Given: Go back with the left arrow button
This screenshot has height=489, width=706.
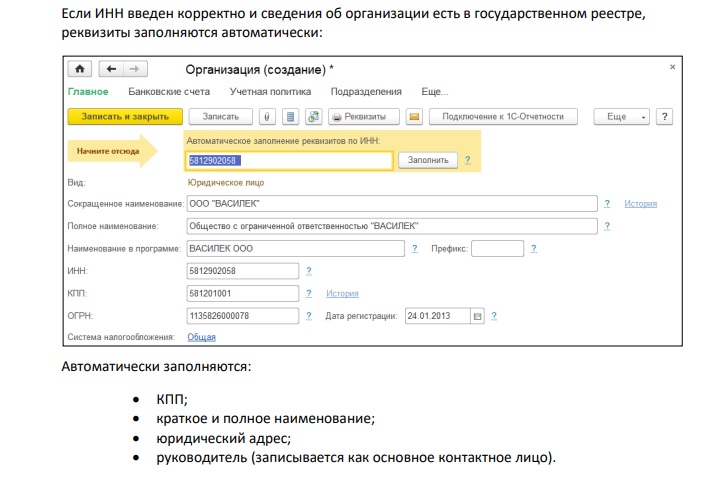Looking at the screenshot, I should click(x=110, y=69).
